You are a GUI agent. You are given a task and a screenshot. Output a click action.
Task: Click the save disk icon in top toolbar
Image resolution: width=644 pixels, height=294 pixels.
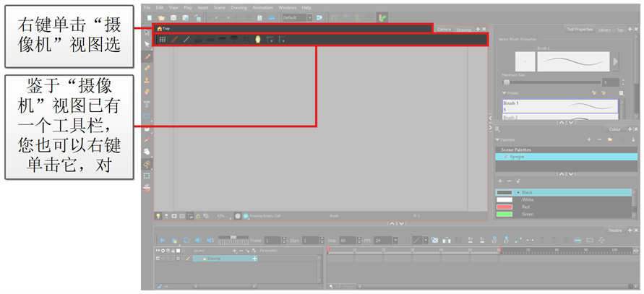[x=174, y=17]
